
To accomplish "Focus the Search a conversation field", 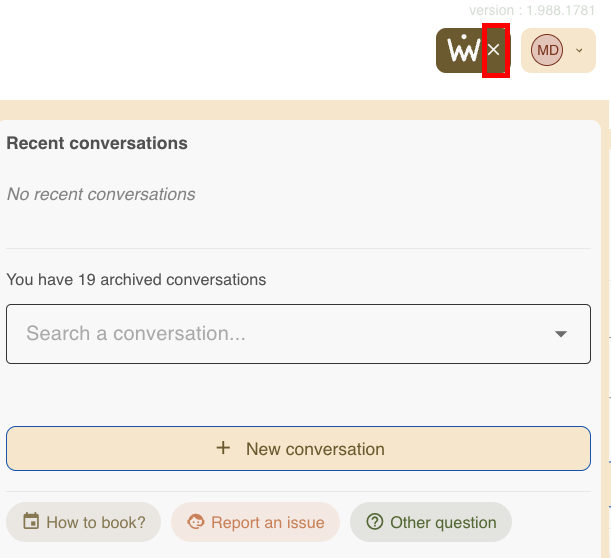I will pyautogui.click(x=270, y=334).
